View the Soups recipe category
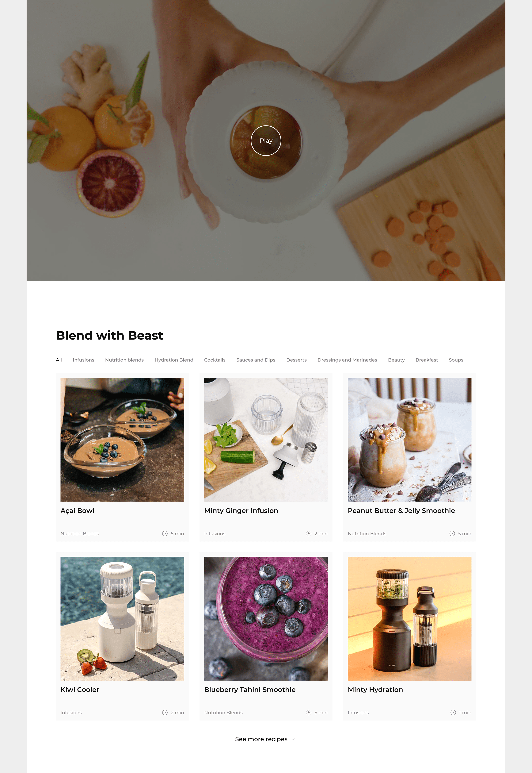The width and height of the screenshot is (532, 773). click(456, 360)
